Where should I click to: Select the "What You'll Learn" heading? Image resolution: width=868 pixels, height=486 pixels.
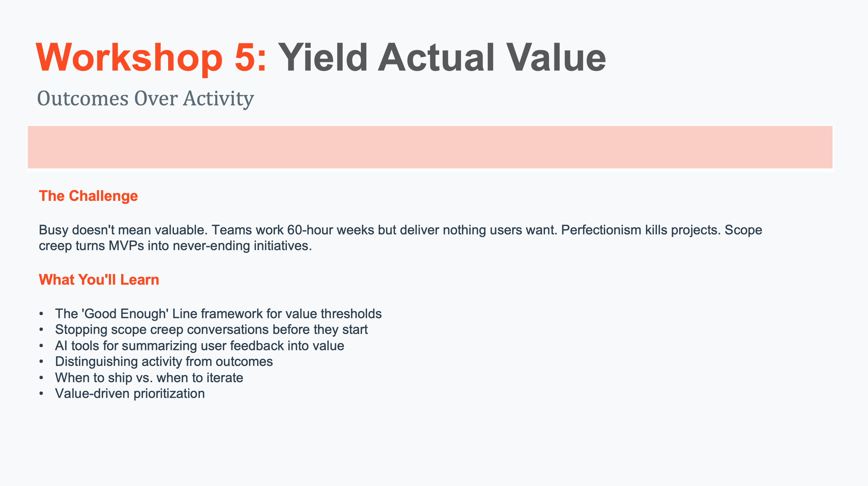pyautogui.click(x=99, y=280)
